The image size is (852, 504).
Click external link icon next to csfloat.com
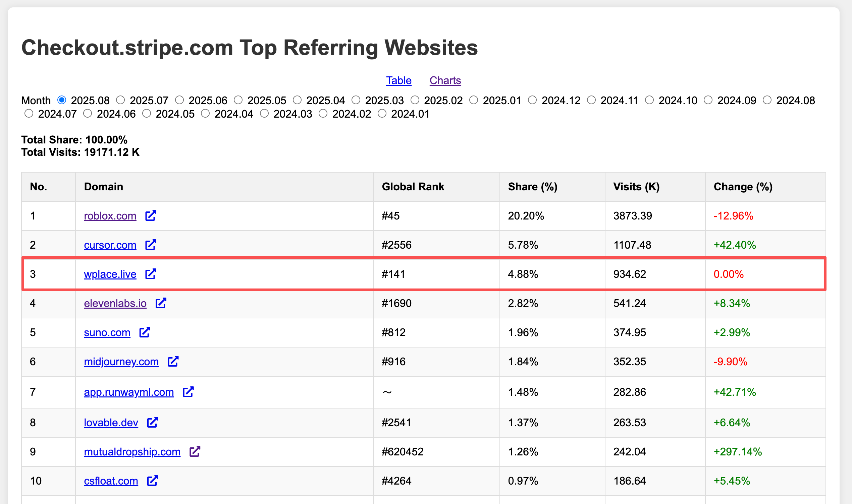click(153, 481)
